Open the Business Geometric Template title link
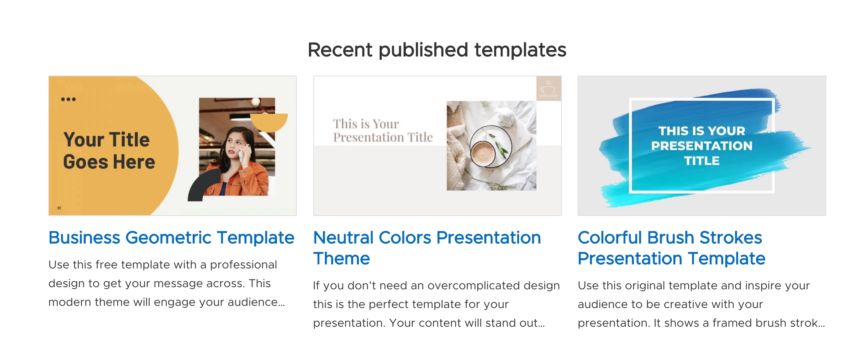Screen dimensions: 868x344 [171, 238]
